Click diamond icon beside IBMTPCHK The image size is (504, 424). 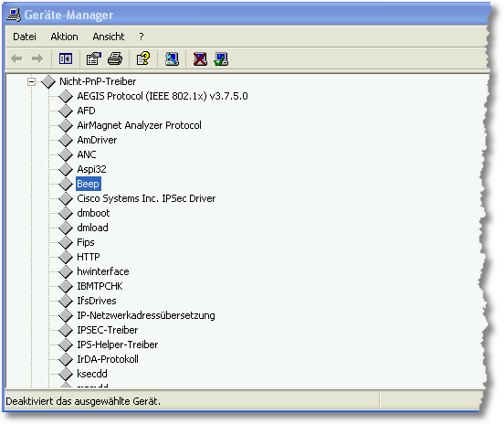pos(66,286)
